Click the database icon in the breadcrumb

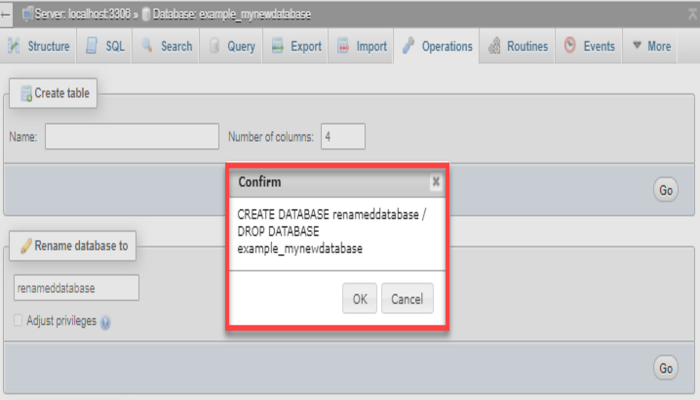pyautogui.click(x=145, y=16)
